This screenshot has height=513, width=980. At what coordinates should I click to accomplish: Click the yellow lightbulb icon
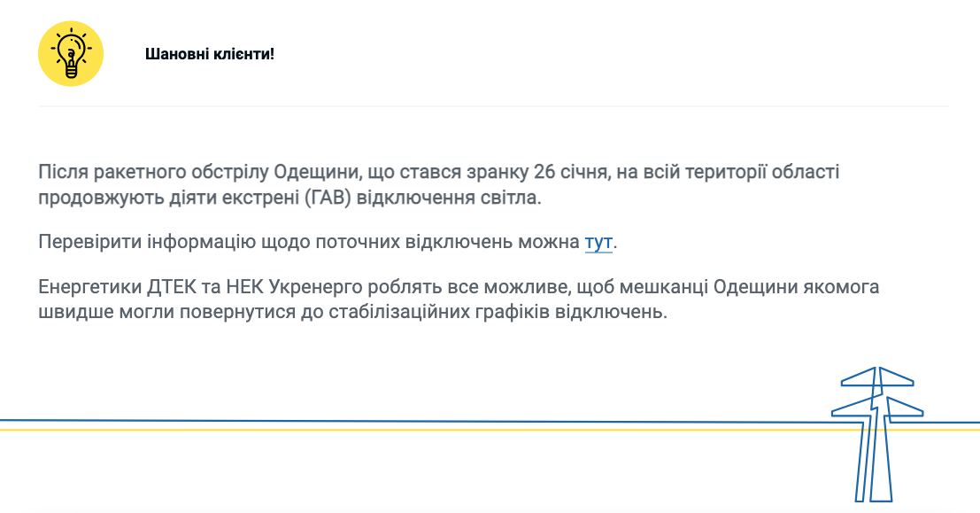[71, 54]
